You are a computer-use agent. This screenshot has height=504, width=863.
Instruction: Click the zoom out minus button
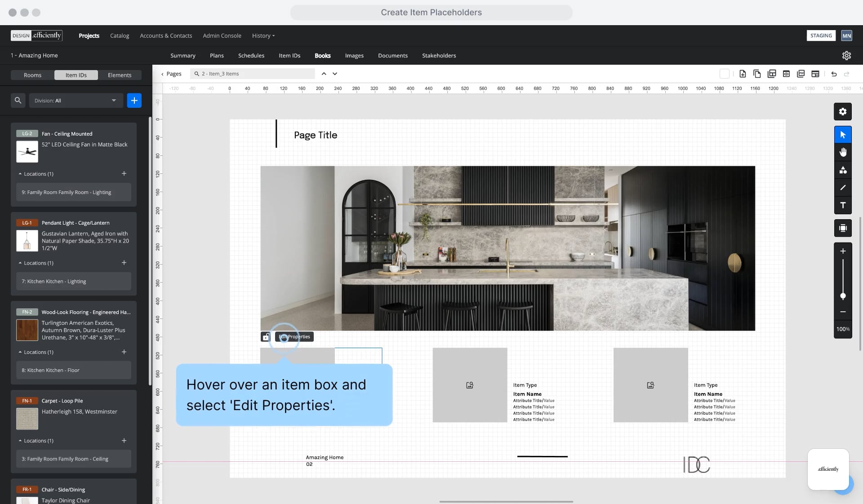843,312
